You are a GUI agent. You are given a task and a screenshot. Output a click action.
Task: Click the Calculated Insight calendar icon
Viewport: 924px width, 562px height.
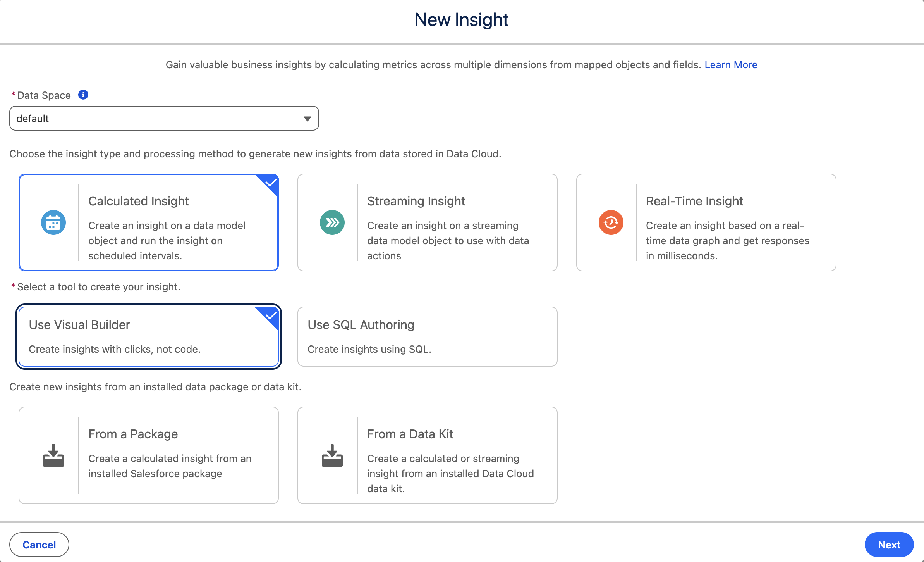(53, 222)
